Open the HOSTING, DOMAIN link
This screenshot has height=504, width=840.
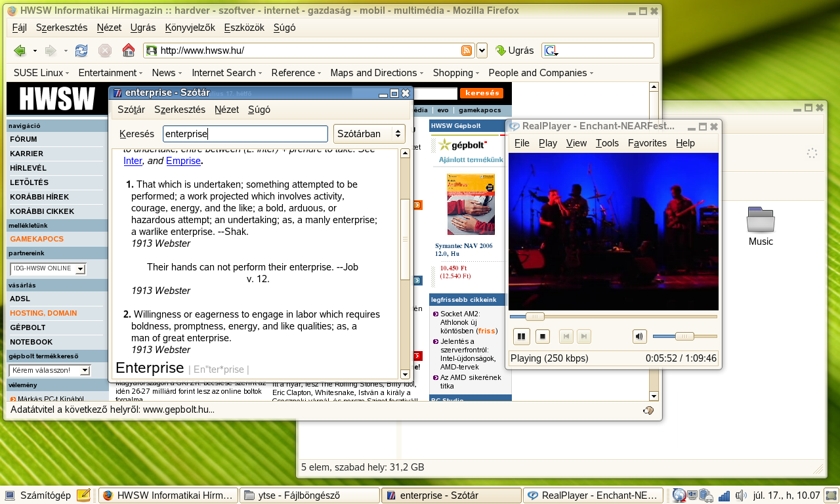tap(43, 313)
